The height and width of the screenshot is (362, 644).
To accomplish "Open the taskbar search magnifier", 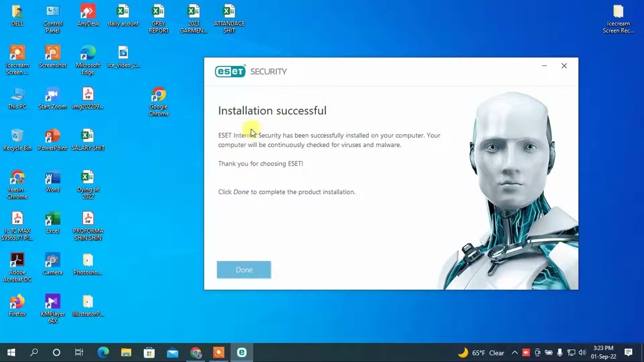I will click(34, 352).
